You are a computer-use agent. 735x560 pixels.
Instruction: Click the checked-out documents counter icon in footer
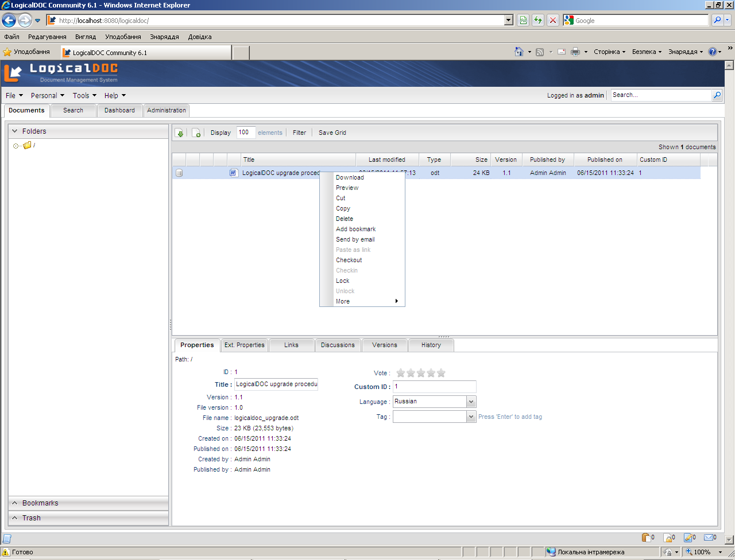click(688, 538)
